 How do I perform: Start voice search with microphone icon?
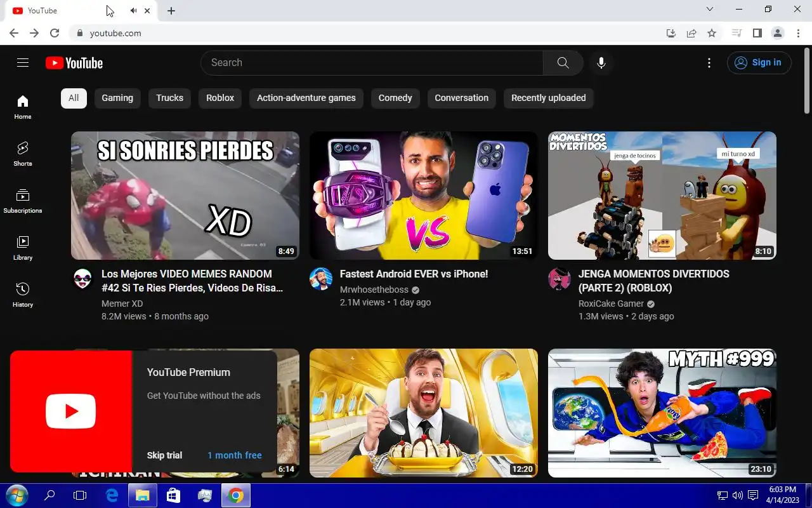pyautogui.click(x=601, y=63)
